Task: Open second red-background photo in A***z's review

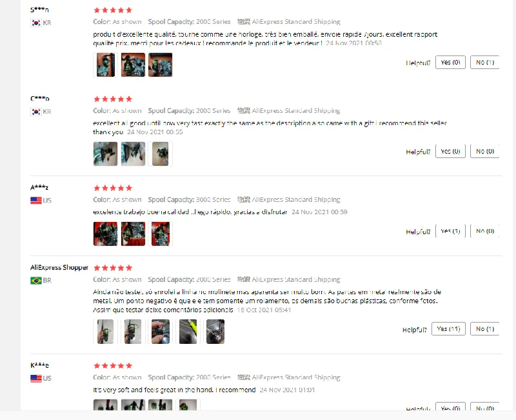Action: point(133,234)
